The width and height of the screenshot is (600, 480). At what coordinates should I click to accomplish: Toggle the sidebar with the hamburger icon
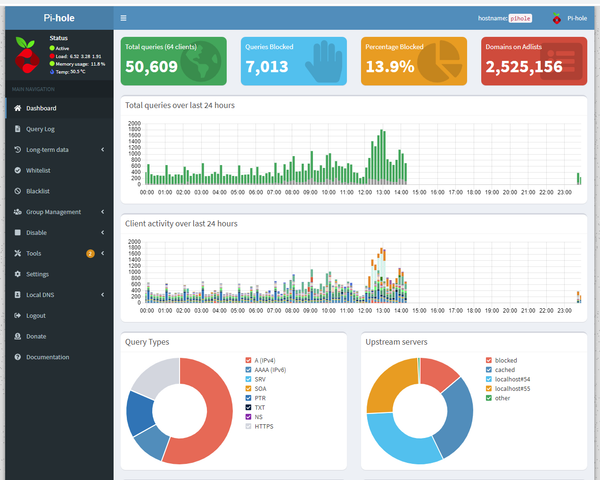click(x=123, y=18)
